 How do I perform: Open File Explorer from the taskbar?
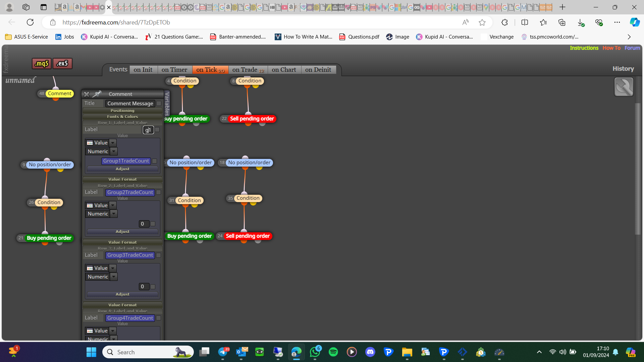(x=407, y=352)
